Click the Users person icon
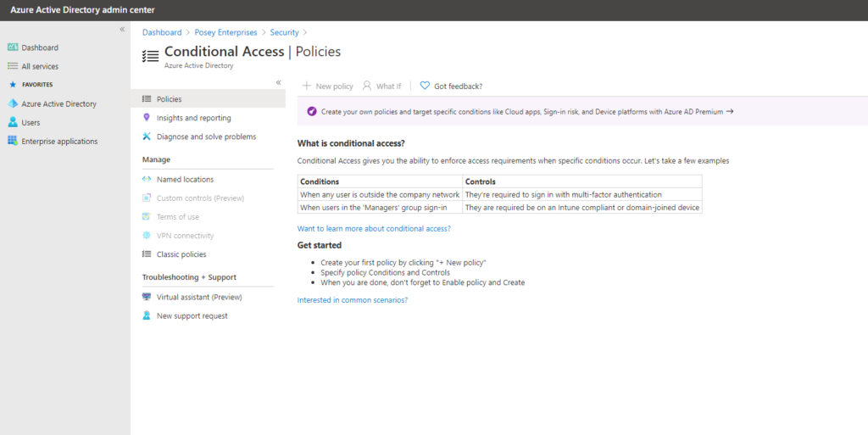868x435 pixels. 13,122
